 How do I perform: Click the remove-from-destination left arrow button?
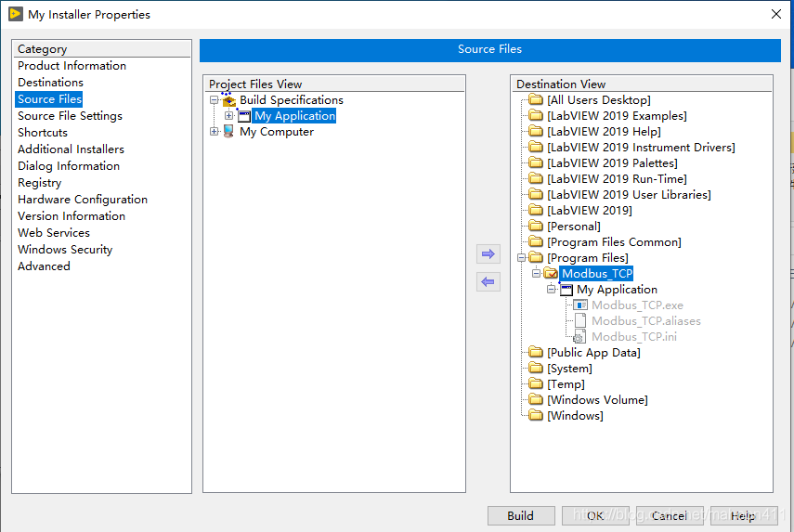click(x=488, y=282)
